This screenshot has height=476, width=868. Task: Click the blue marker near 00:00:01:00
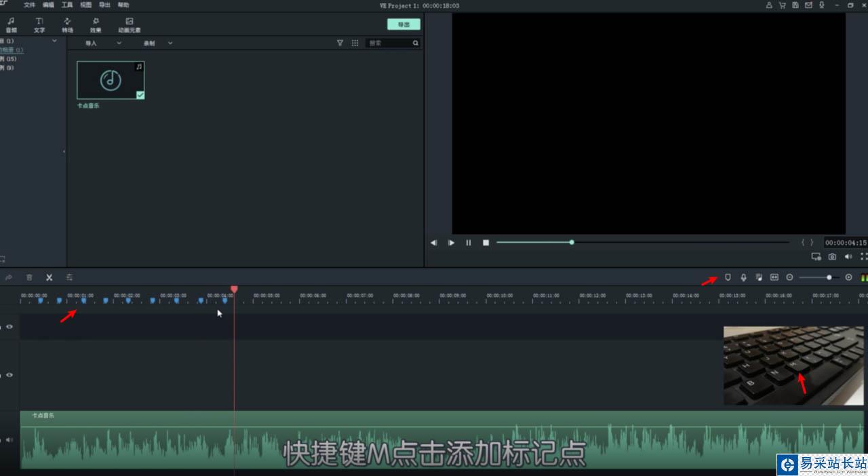83,300
